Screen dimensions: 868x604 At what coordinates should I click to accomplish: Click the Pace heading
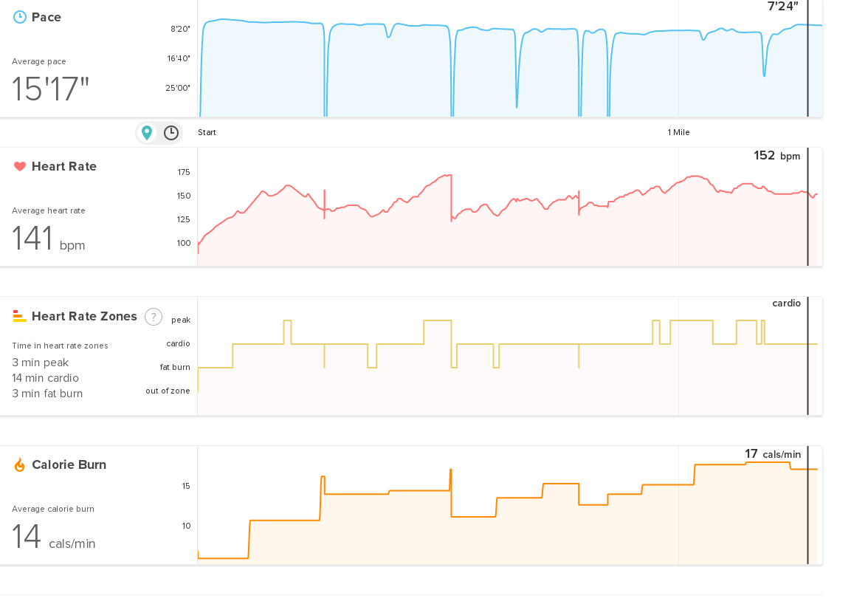pos(46,17)
